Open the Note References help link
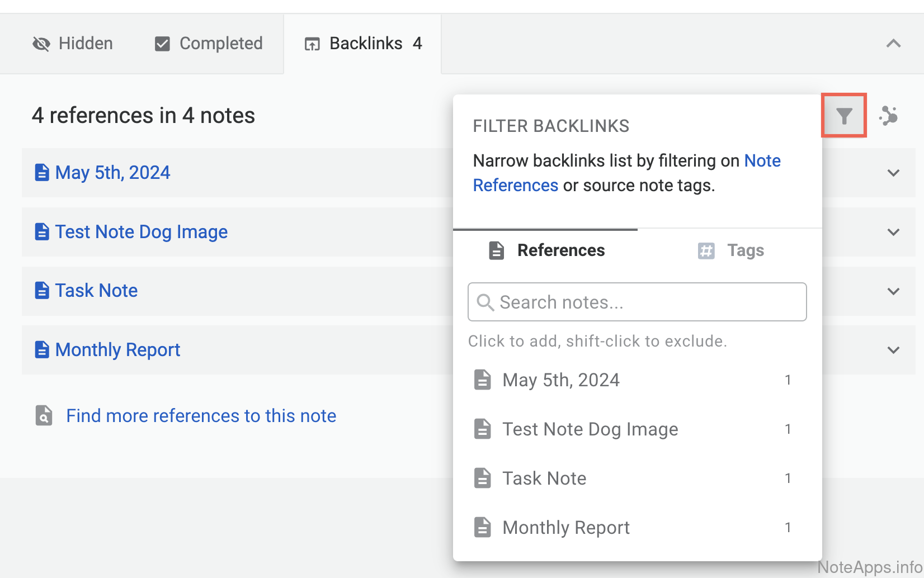This screenshot has height=578, width=924. [x=762, y=161]
